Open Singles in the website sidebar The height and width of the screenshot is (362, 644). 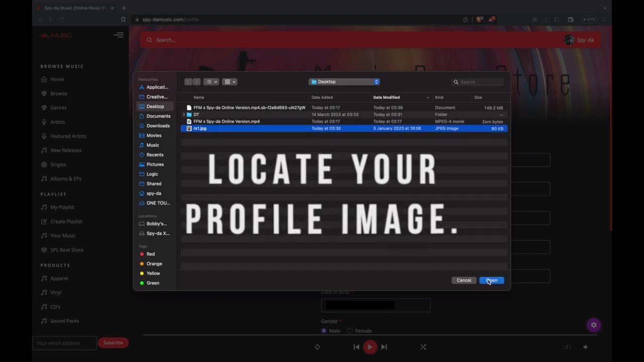click(x=54, y=164)
